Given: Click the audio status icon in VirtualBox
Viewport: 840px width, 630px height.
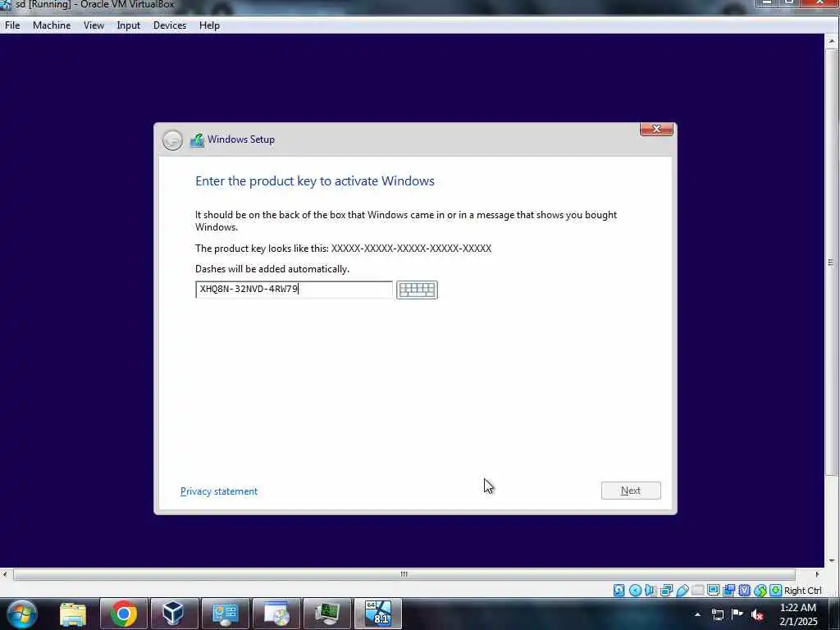Looking at the screenshot, I should (650, 591).
